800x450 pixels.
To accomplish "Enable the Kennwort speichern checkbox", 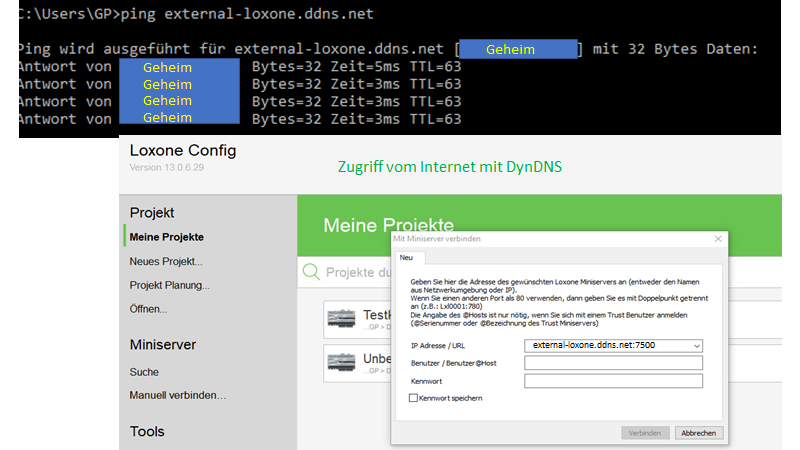I will click(413, 398).
